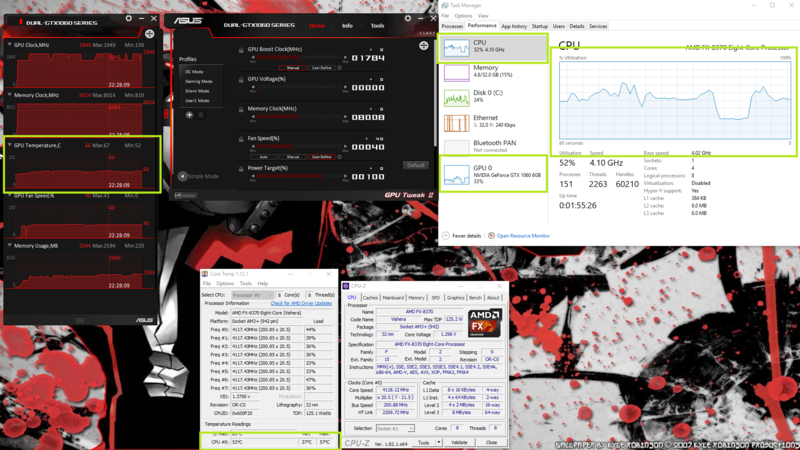
Task: Open the Mainboard tab in CPU-Z
Action: point(393,297)
